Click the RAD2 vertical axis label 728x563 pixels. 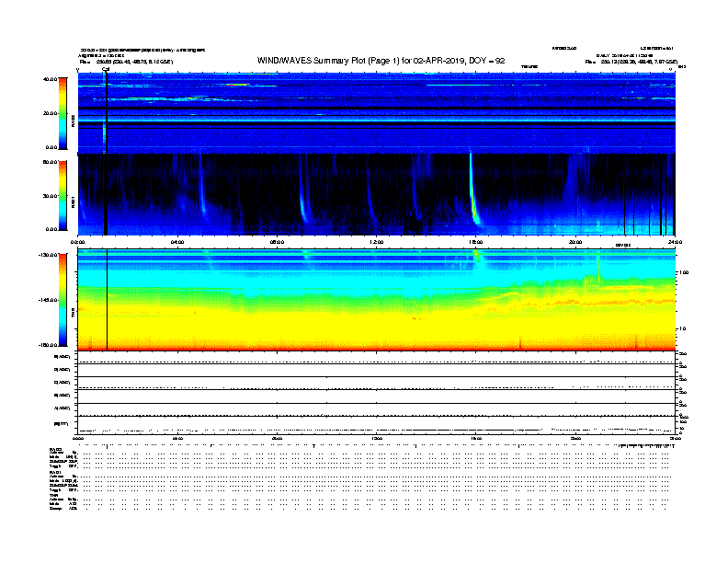click(x=74, y=121)
